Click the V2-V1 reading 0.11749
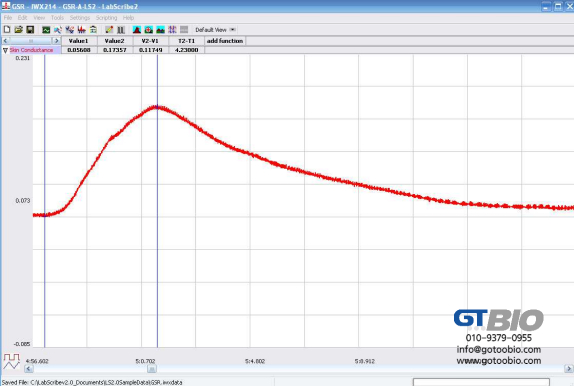This screenshot has height=386, width=574. click(150, 50)
